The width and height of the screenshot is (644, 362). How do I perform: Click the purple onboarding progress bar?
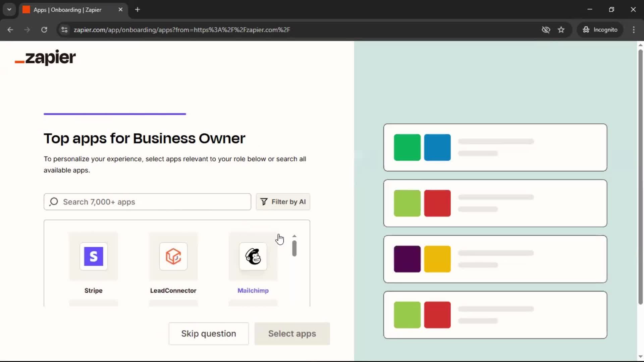[115, 114]
